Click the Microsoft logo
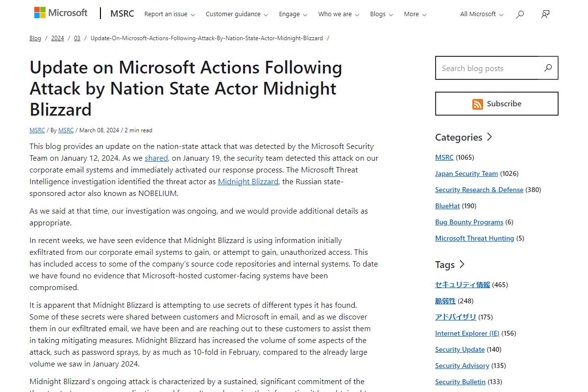 pos(61,13)
